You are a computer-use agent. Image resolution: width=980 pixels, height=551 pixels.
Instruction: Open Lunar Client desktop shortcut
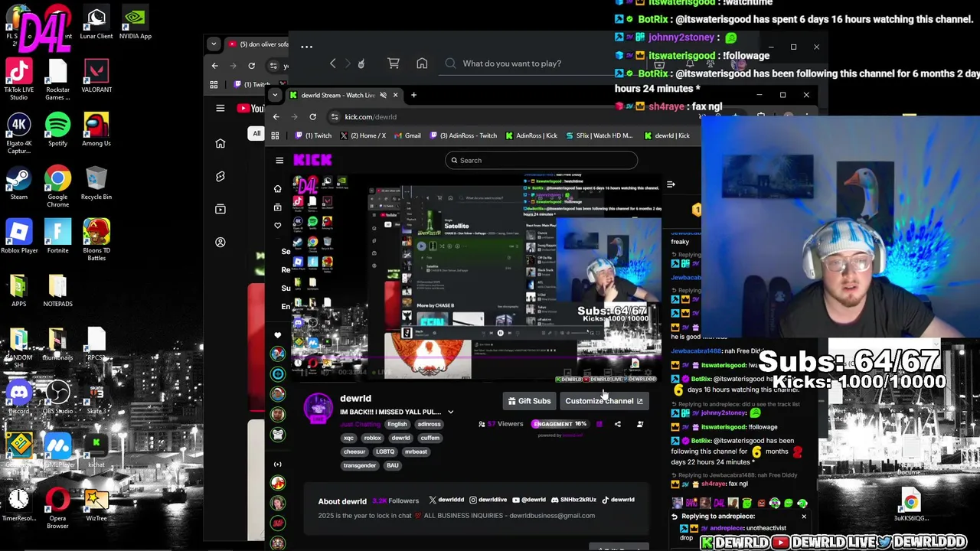[x=96, y=21]
